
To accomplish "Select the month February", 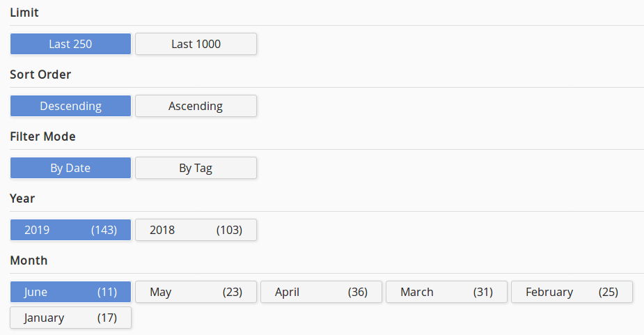I will coord(572,292).
